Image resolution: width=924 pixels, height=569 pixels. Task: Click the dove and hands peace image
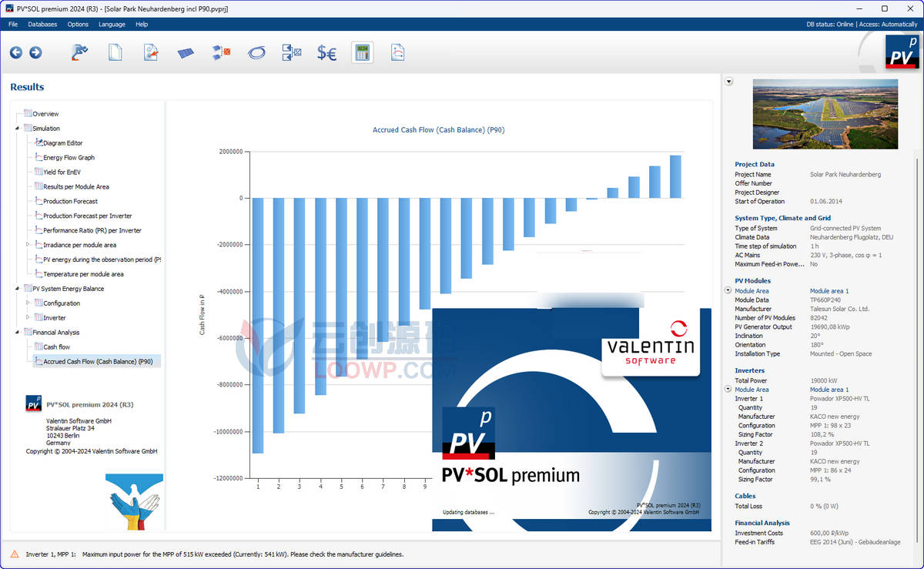pyautogui.click(x=135, y=501)
